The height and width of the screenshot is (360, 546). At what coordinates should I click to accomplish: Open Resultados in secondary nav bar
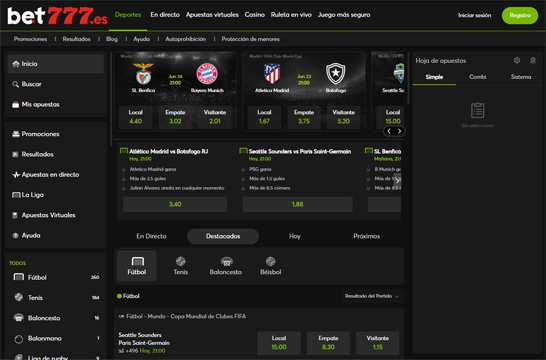tap(77, 39)
